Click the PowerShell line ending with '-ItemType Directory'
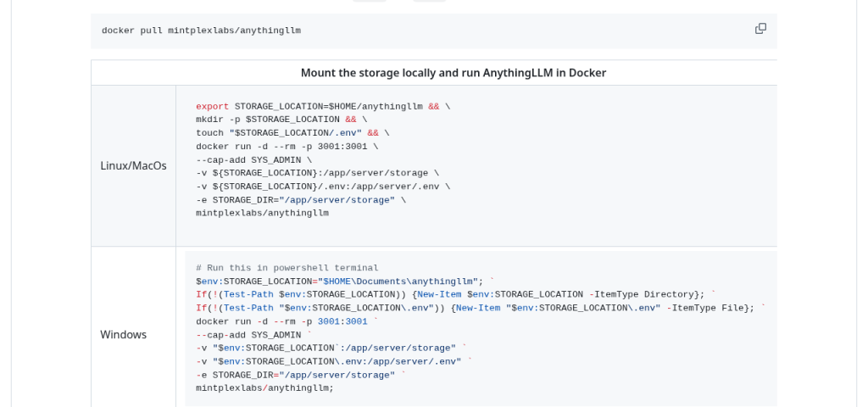Image resolution: width=868 pixels, height=407 pixels. (x=455, y=294)
